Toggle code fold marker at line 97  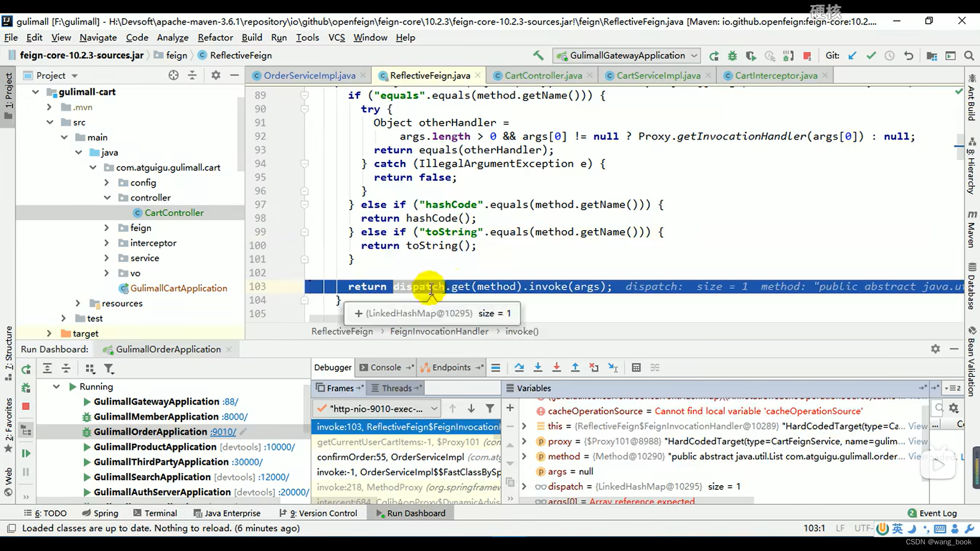[304, 205]
